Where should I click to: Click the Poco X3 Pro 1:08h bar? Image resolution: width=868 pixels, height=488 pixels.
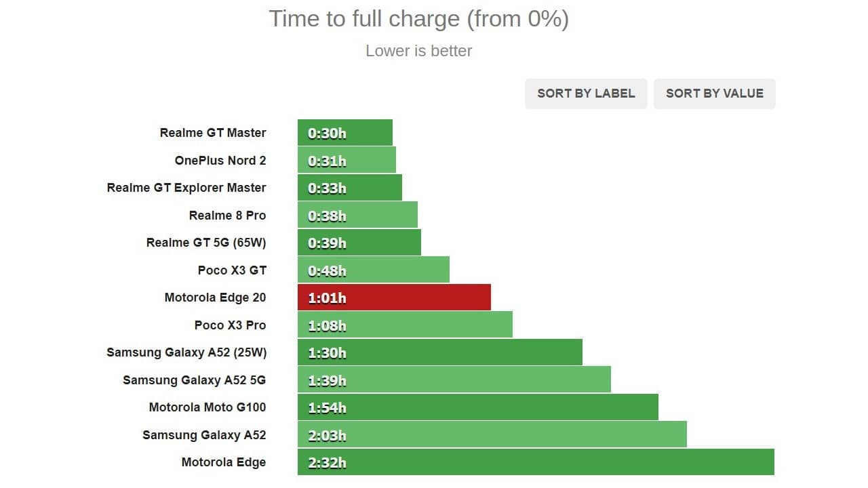(405, 325)
